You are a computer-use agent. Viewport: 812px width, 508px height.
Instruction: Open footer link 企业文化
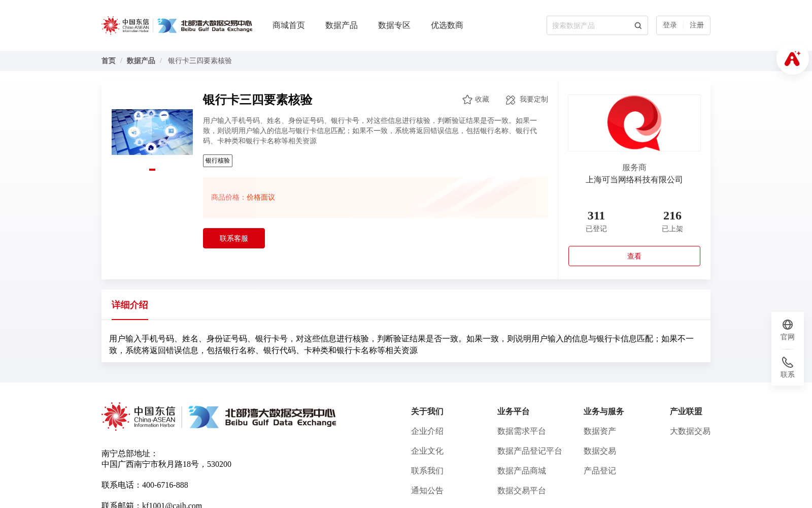(x=427, y=451)
